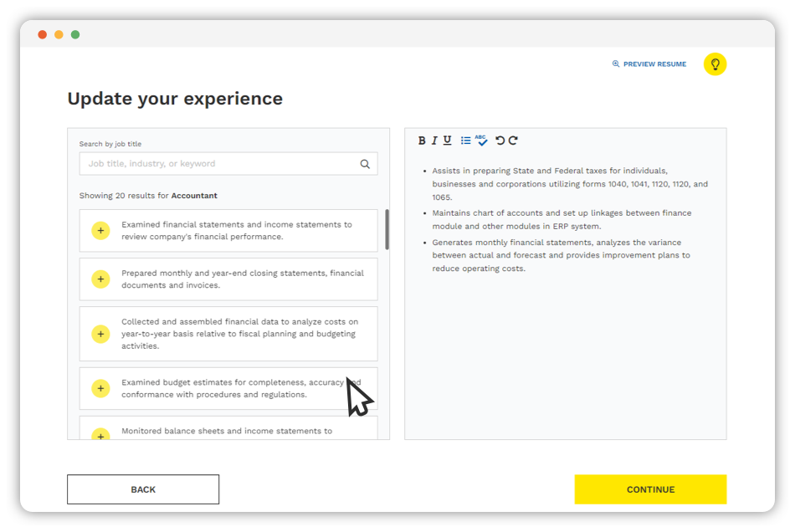The width and height of the screenshot is (795, 532).
Task: Add the 'Collected and assembled financial data' suggestion
Action: tap(100, 334)
